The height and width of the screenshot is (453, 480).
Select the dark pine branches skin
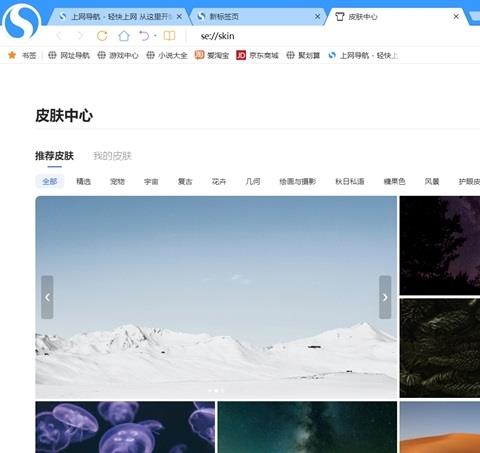coord(440,348)
